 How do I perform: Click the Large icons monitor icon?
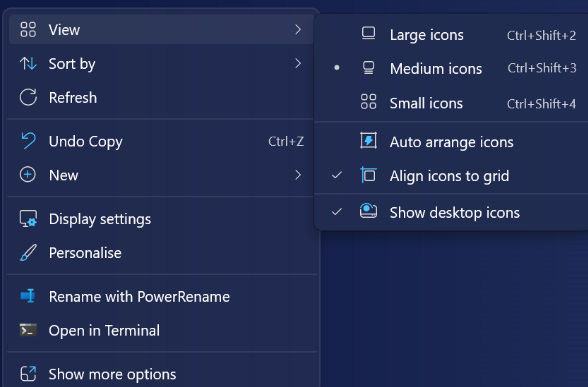pyautogui.click(x=368, y=34)
